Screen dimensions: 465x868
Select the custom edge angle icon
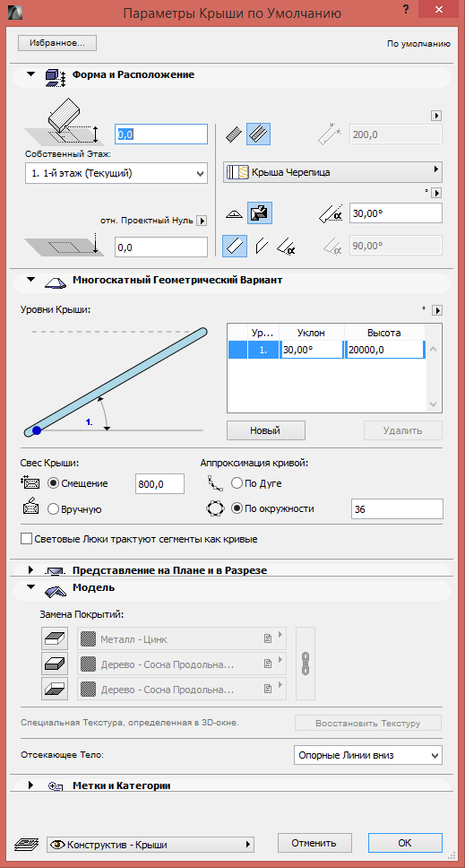pos(286,246)
